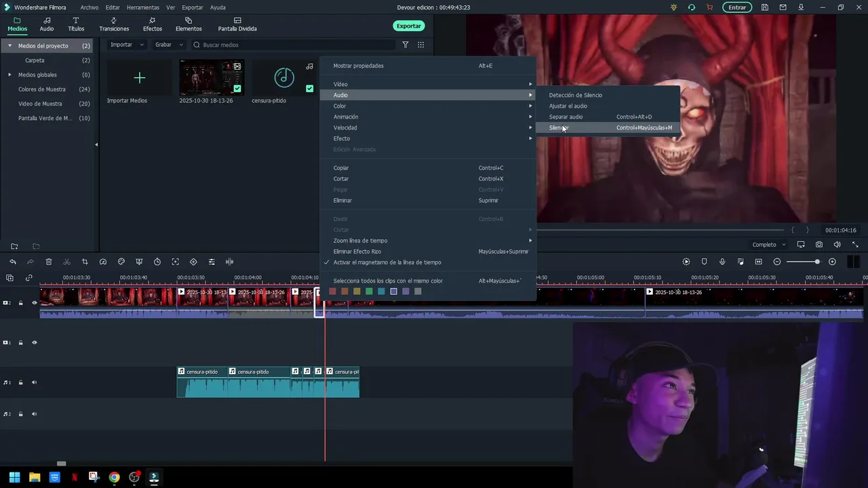The height and width of the screenshot is (488, 868).
Task: Click the Importar Medios plus tile
Action: point(139,78)
